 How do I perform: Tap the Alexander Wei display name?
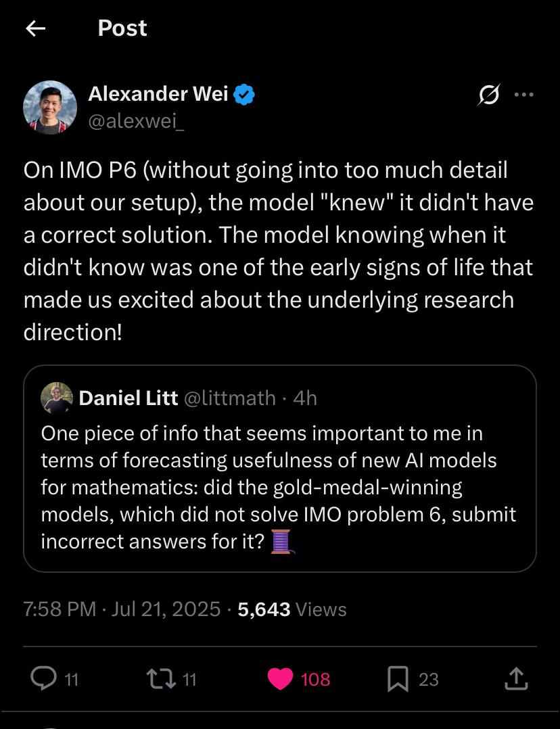(x=158, y=95)
